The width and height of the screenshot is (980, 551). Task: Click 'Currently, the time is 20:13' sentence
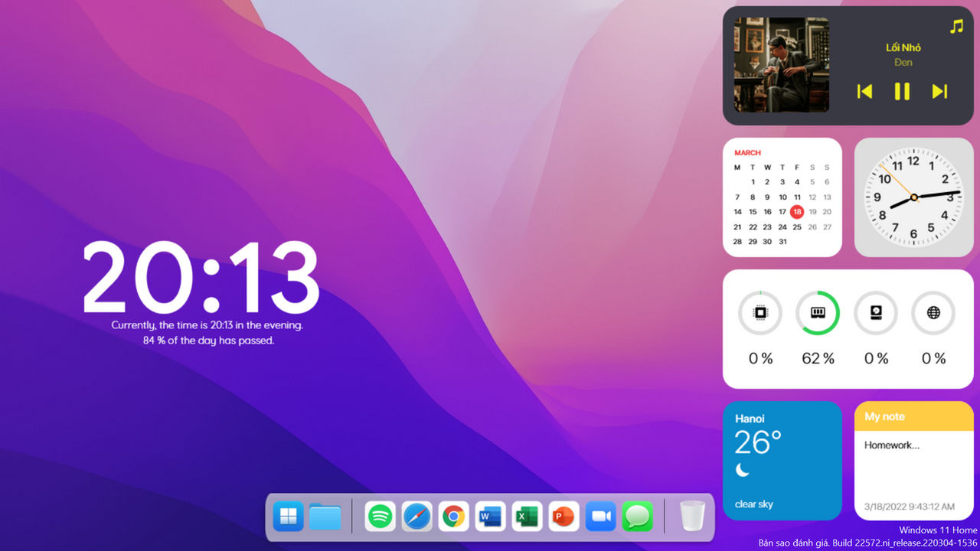(x=207, y=325)
